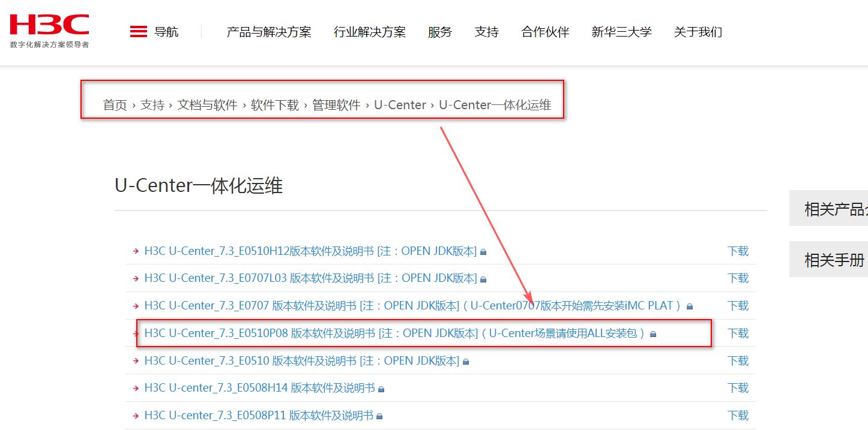The image size is (868, 430).
Task: Open U-Center_7.3_E0510P08 ALL安装包 version link
Action: (x=396, y=333)
